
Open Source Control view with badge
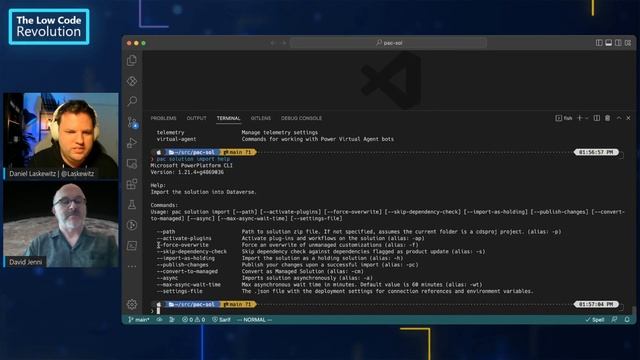coord(132,122)
